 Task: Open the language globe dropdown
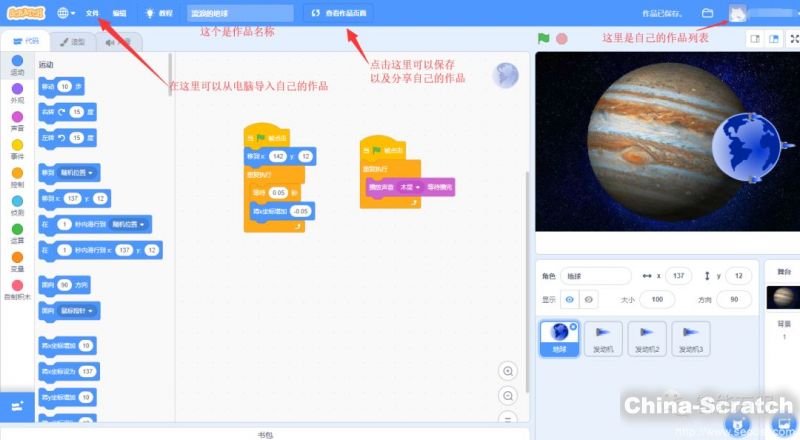coord(66,13)
